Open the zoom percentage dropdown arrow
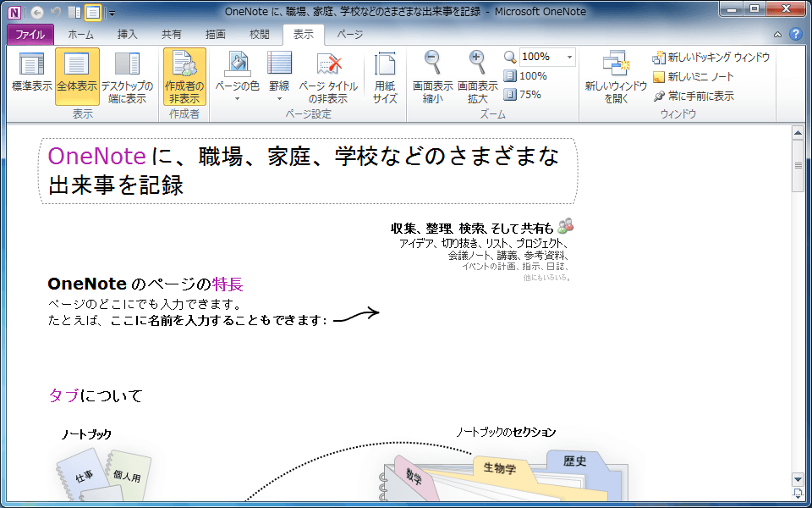Viewport: 812px width, 508px height. [569, 57]
